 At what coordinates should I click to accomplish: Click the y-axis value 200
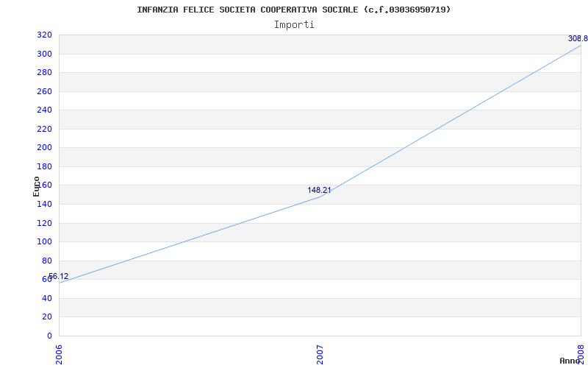(44, 148)
